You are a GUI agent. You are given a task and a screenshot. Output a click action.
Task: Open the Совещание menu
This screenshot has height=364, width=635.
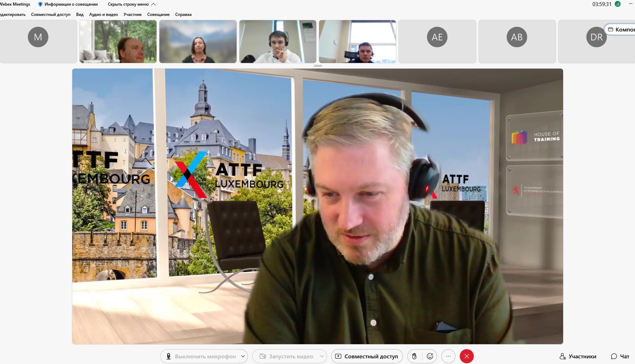point(158,15)
